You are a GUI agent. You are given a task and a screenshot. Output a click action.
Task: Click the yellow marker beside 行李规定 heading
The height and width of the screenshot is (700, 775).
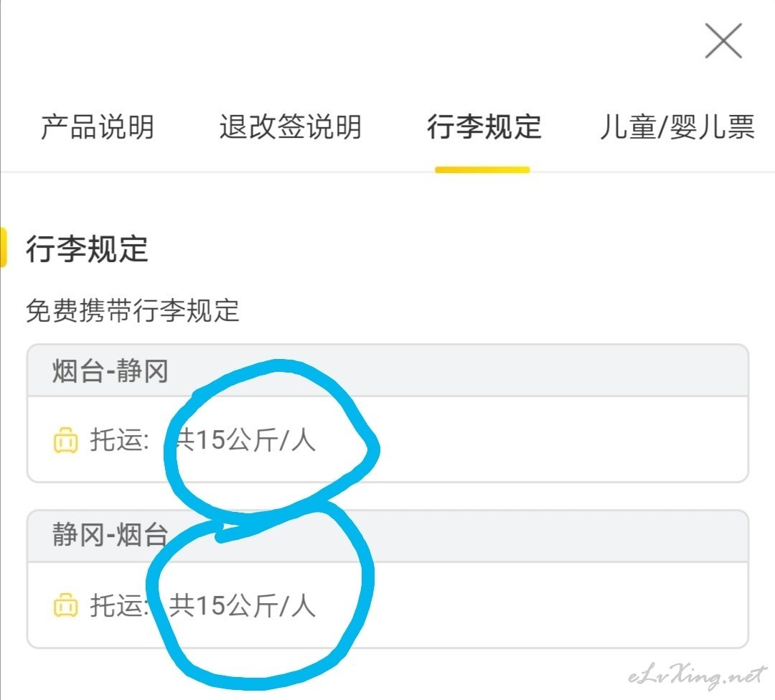[x=4, y=248]
